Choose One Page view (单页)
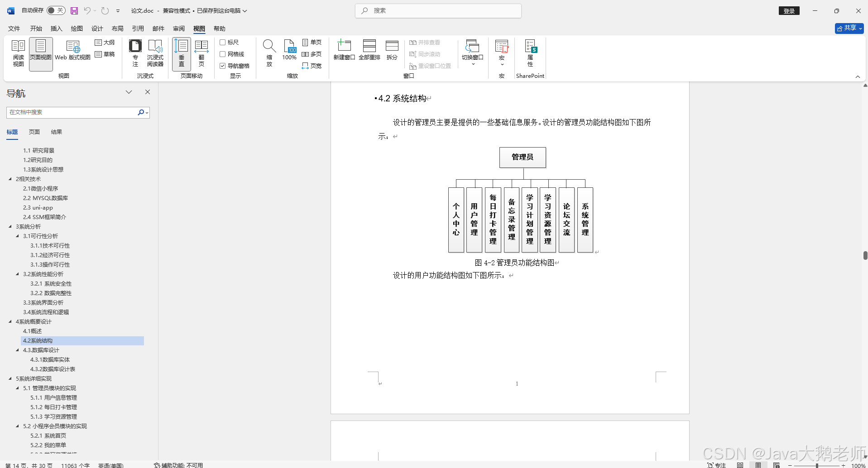 click(312, 43)
